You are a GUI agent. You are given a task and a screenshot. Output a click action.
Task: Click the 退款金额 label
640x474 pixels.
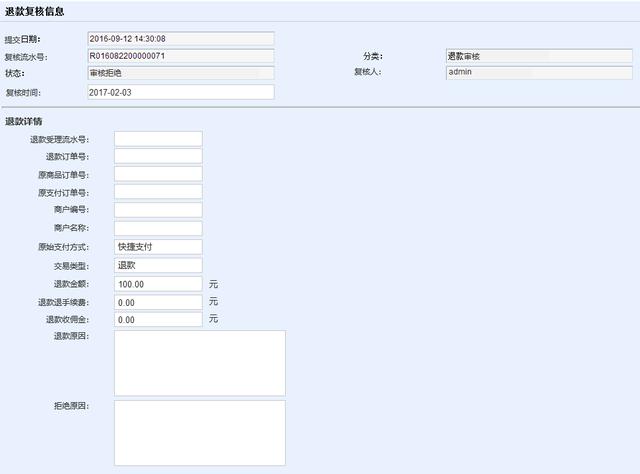pos(71,284)
